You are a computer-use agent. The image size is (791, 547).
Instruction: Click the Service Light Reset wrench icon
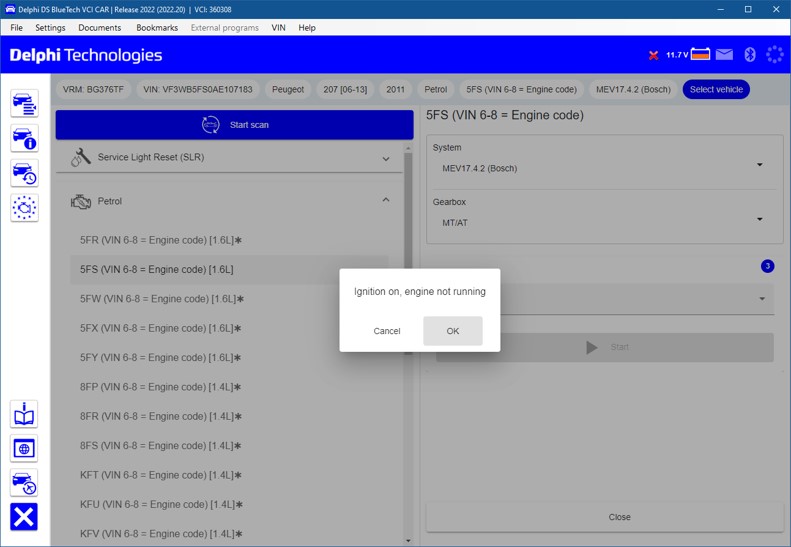click(81, 157)
